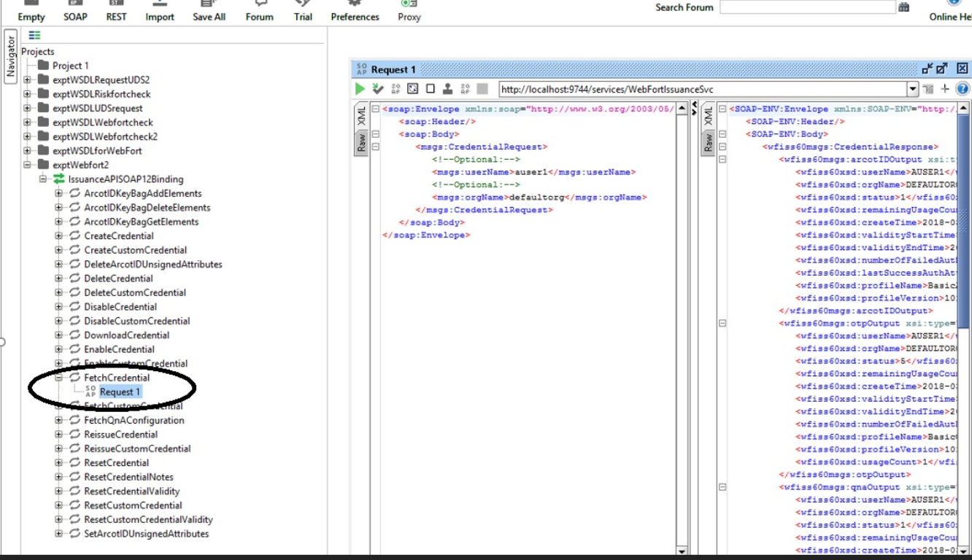The image size is (972, 560).
Task: Select Request 1 under FetchCredential
Action: tap(120, 392)
